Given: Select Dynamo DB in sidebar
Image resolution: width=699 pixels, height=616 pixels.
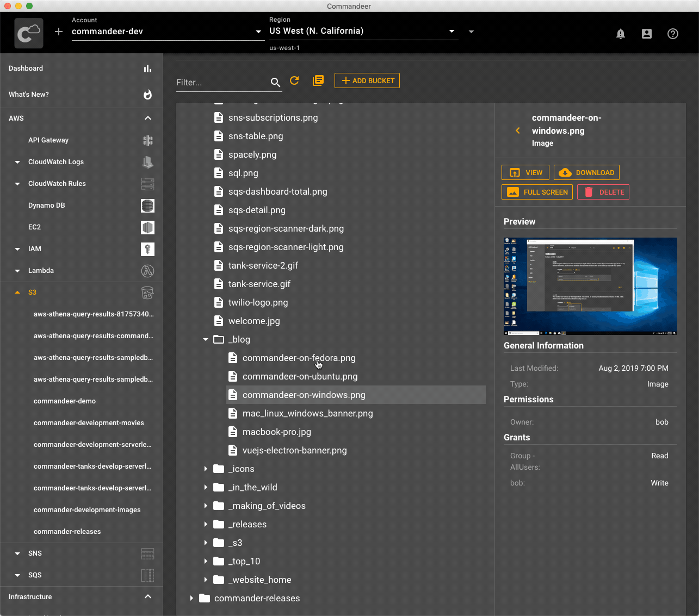Looking at the screenshot, I should pyautogui.click(x=82, y=206).
